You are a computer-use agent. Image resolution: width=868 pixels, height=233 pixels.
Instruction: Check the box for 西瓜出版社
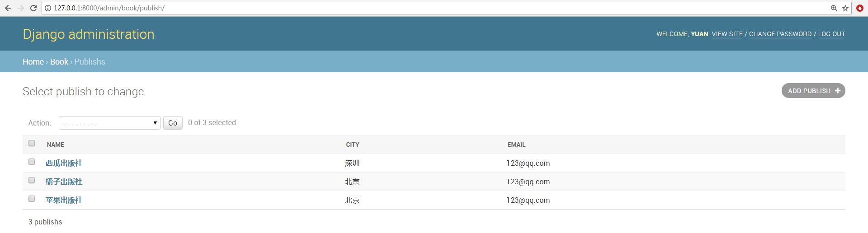32,162
